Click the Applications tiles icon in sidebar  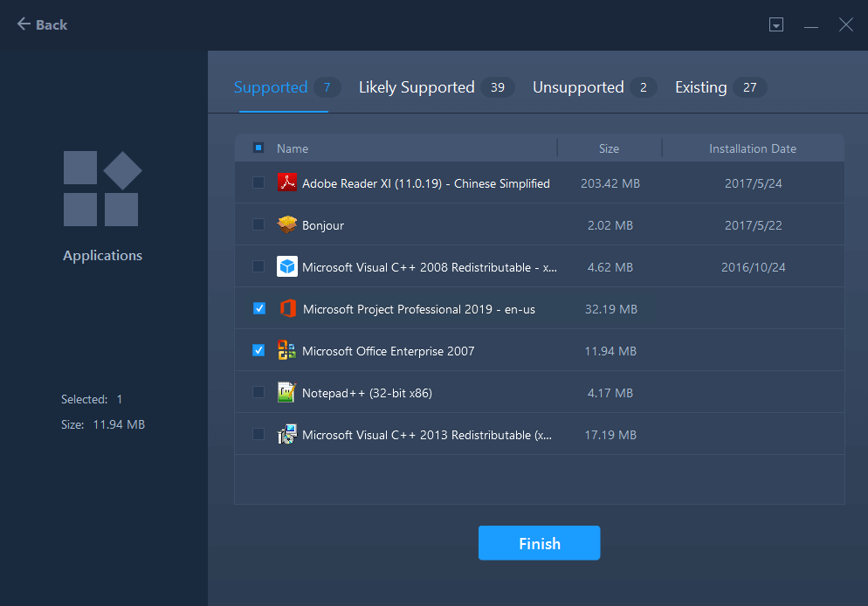tap(102, 189)
